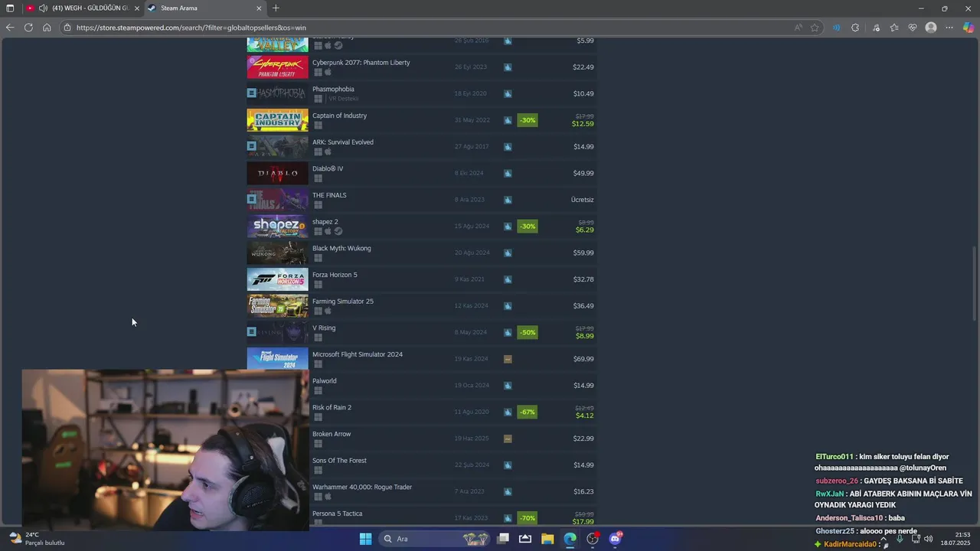This screenshot has width=980, height=551.
Task: Click the Black Myth: Wukong thumbnail
Action: (x=277, y=253)
